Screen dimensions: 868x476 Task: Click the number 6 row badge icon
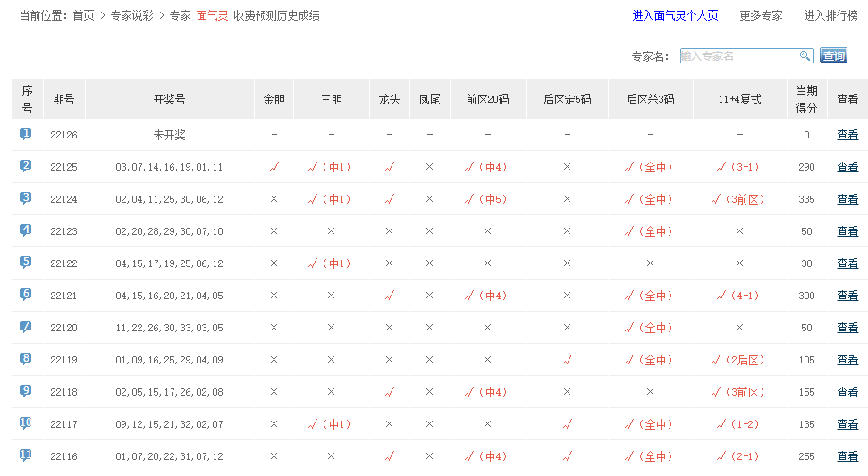pos(25,295)
